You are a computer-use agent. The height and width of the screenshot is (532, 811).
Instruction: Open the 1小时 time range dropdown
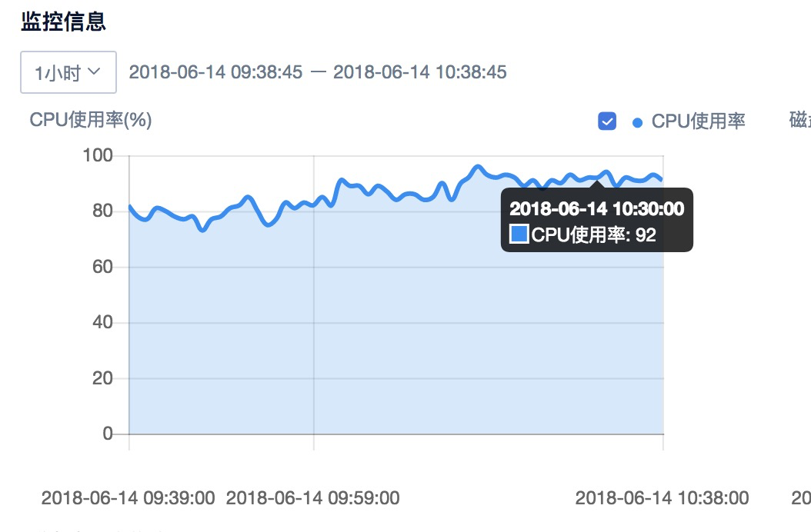click(x=68, y=72)
